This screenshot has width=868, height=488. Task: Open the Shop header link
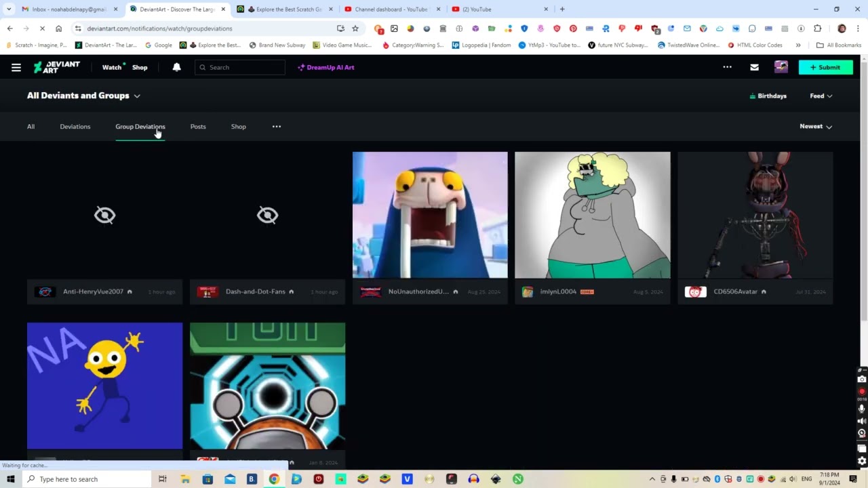click(140, 67)
